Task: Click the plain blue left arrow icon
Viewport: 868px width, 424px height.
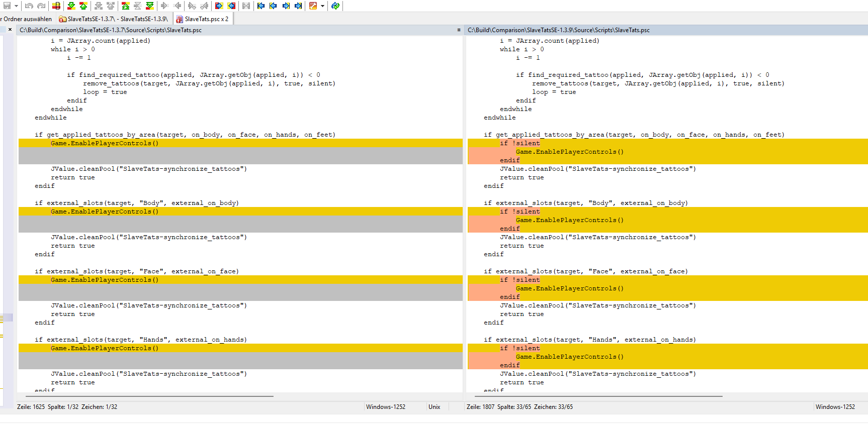Action: 273,6
